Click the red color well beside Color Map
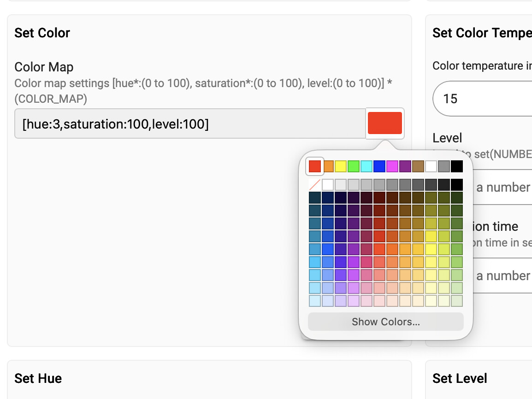 click(x=385, y=123)
